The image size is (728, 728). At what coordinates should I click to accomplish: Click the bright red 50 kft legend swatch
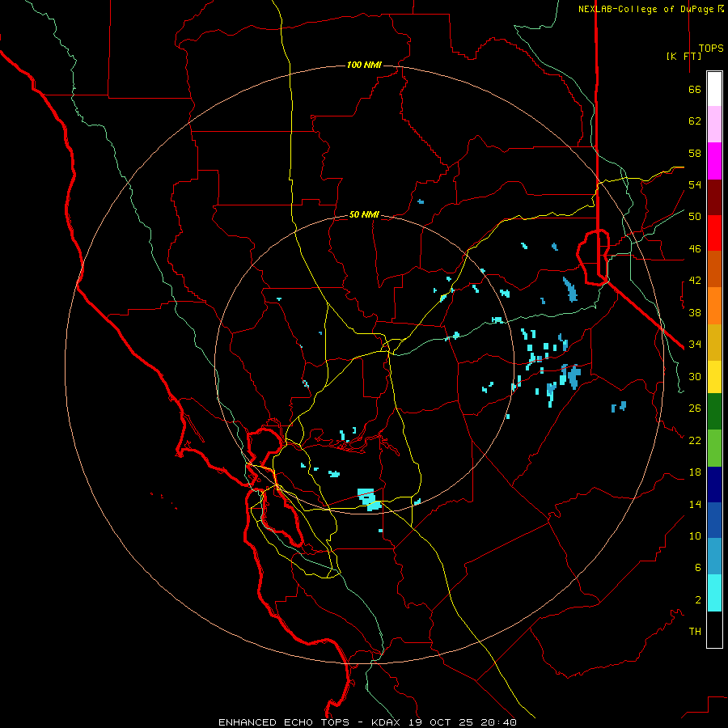point(714,233)
